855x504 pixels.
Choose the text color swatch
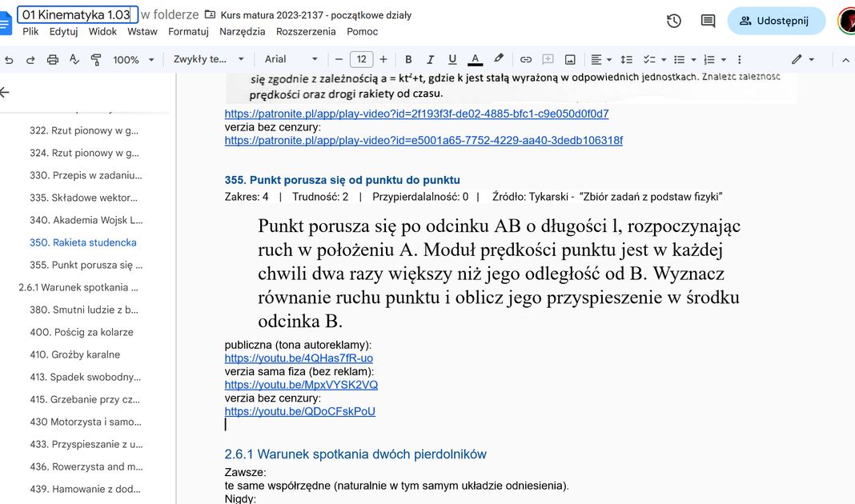coord(475,60)
